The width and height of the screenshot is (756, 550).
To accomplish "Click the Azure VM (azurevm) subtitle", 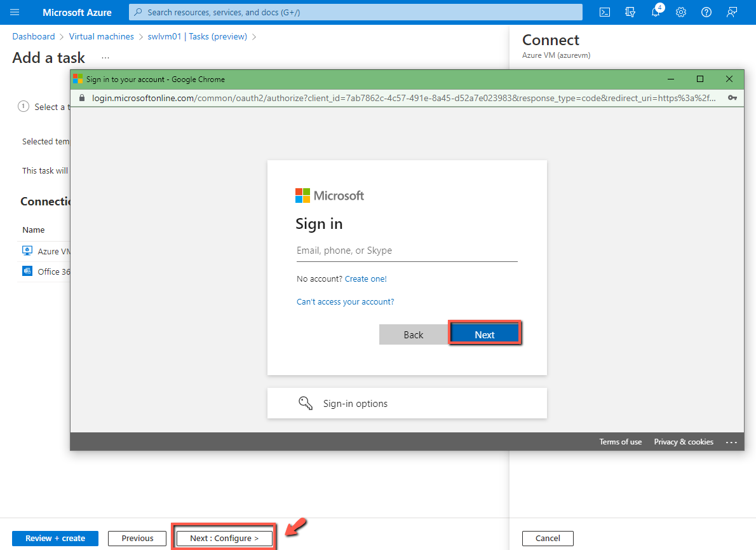I will point(556,55).
